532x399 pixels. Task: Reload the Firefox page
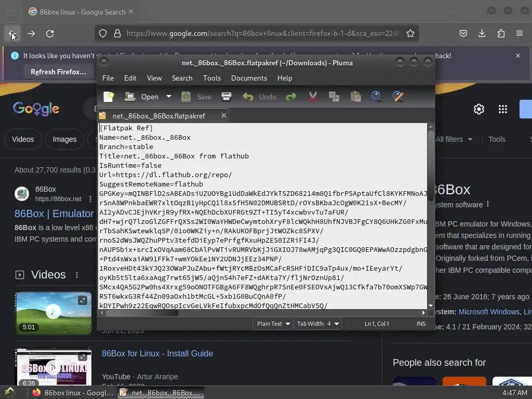click(x=50, y=34)
